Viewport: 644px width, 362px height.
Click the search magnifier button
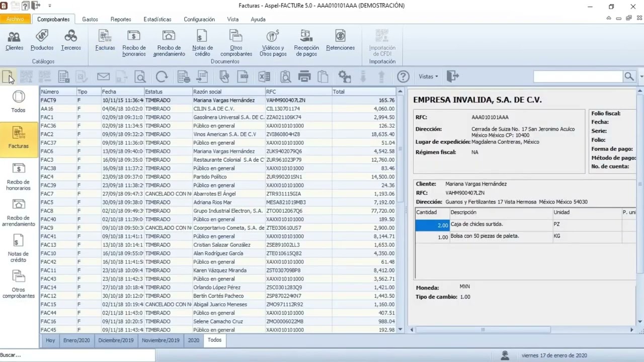click(x=629, y=76)
